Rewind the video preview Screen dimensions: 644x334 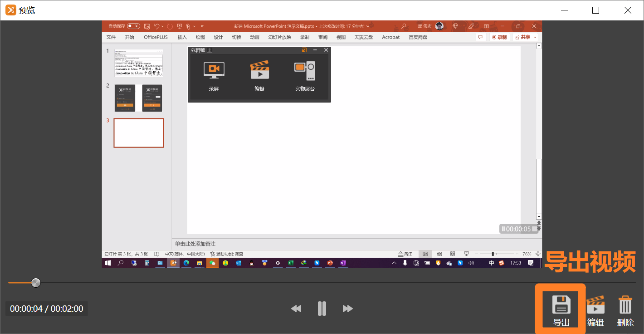coord(296,309)
